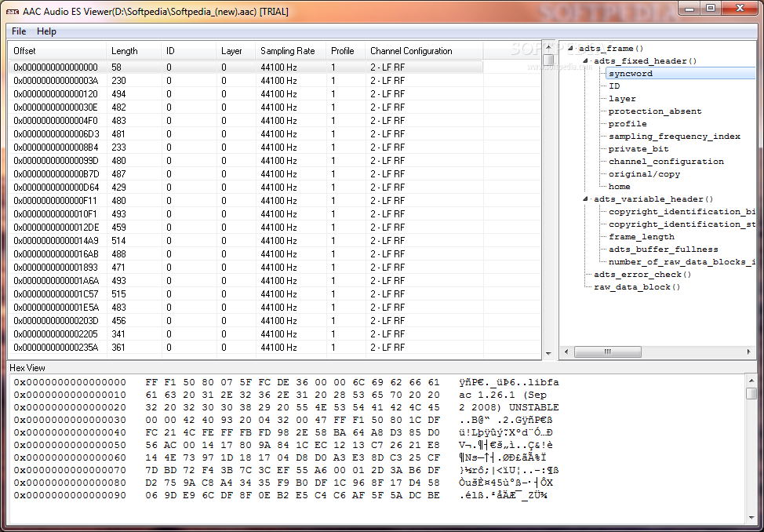Viewport: 764px width, 532px height.
Task: Select frame row at offset 0x0000000000001C57
Action: point(246,294)
